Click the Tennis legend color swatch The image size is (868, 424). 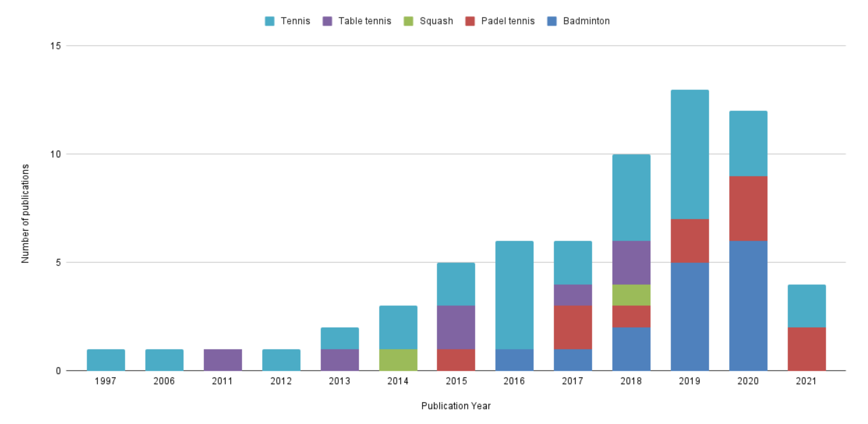(269, 21)
